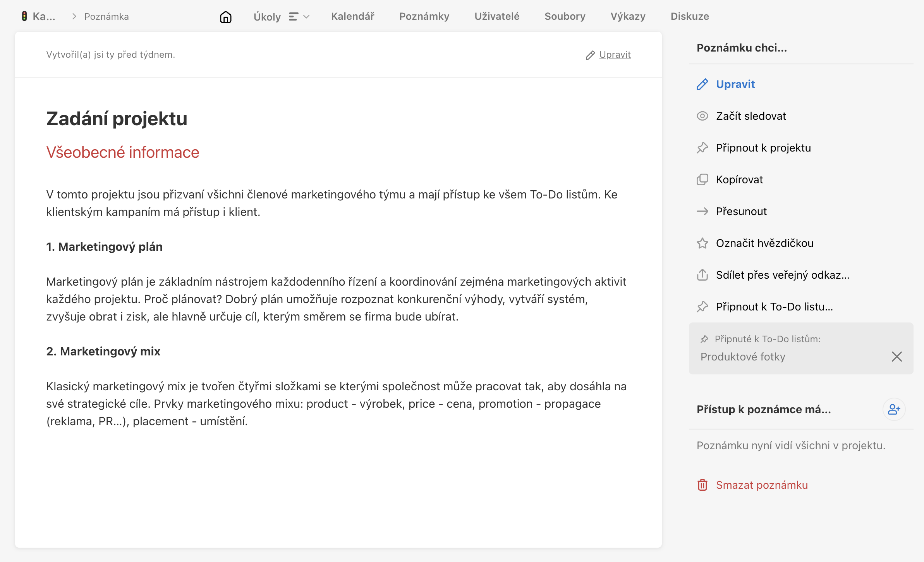Click the eye icon for Začít sledovat
The image size is (924, 562).
click(702, 116)
